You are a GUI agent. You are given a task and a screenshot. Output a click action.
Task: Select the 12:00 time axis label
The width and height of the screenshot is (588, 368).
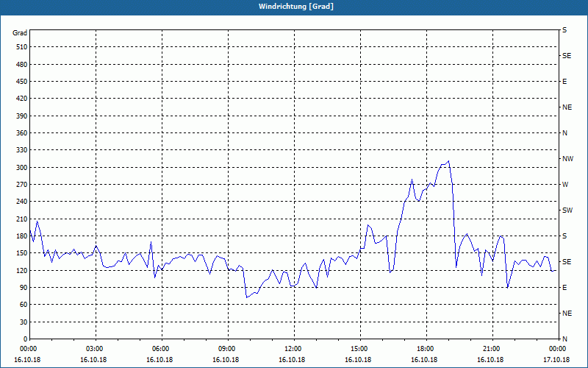pyautogui.click(x=294, y=349)
